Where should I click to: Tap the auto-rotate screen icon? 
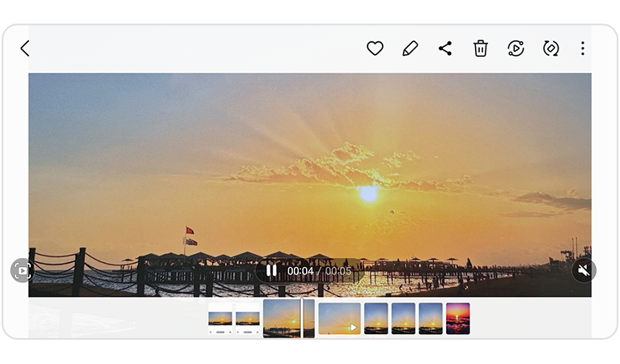tap(551, 49)
